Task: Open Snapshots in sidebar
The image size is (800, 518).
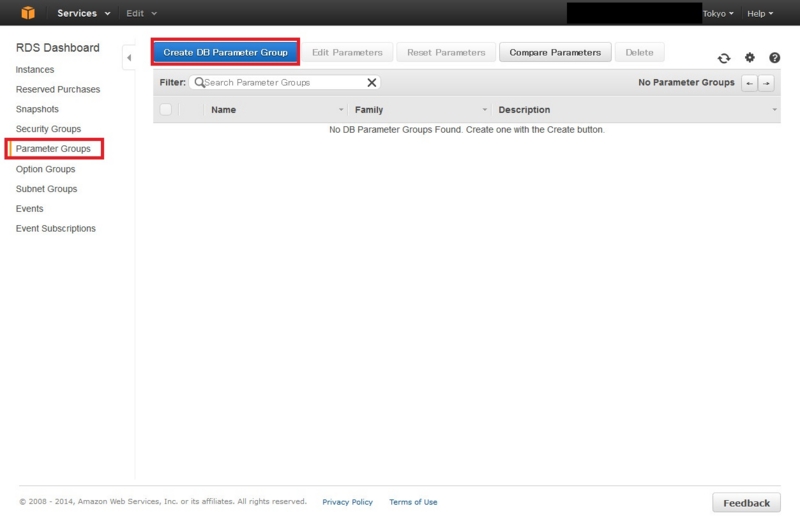Action: (37, 109)
